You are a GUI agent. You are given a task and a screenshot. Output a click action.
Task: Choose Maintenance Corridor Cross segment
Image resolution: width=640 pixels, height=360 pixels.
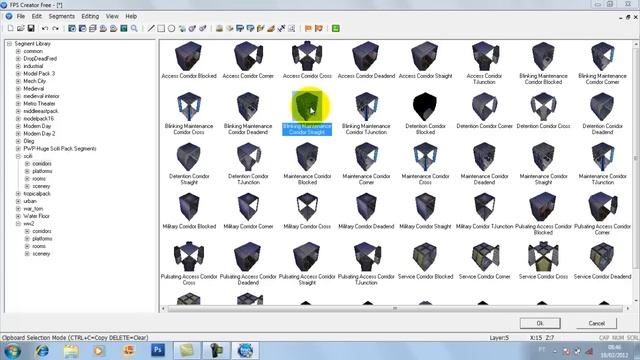(425, 163)
